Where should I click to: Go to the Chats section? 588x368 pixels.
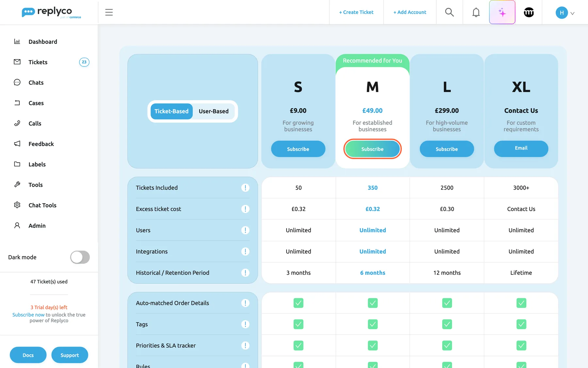pos(36,82)
